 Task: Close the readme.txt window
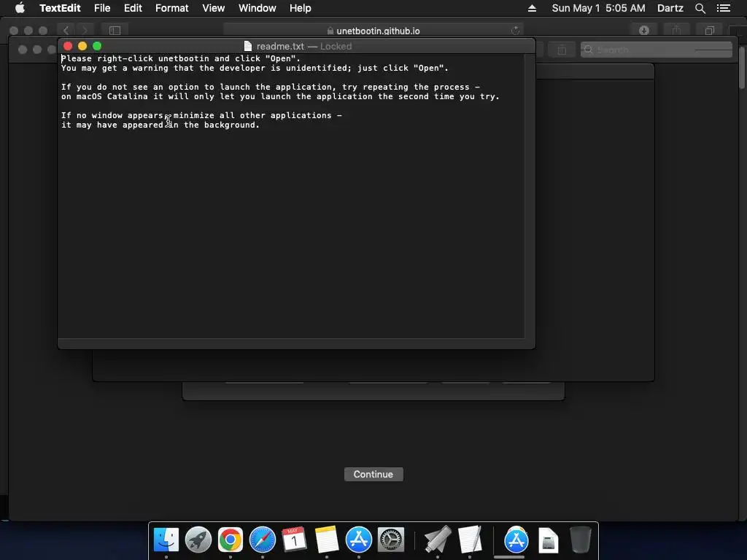(x=68, y=46)
